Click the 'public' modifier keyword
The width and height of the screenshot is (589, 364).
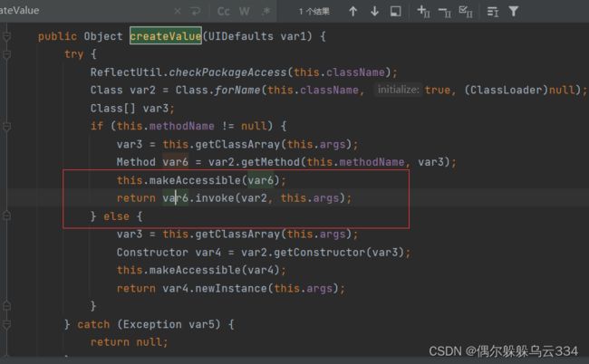[x=57, y=36]
